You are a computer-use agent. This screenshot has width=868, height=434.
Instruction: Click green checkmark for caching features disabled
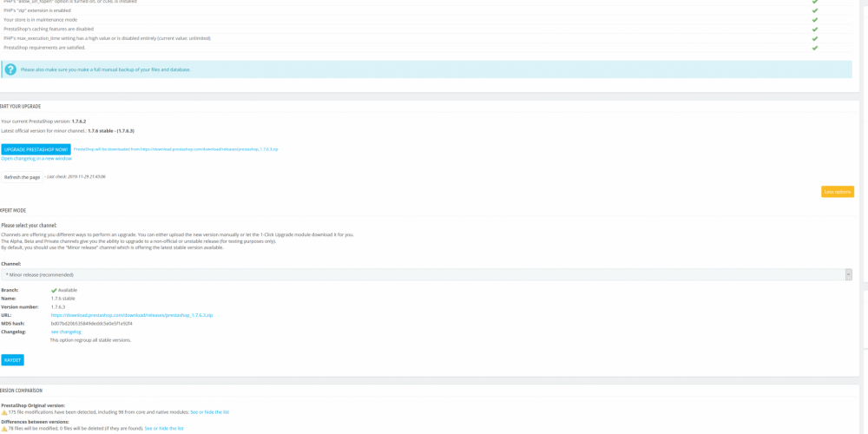pyautogui.click(x=815, y=29)
